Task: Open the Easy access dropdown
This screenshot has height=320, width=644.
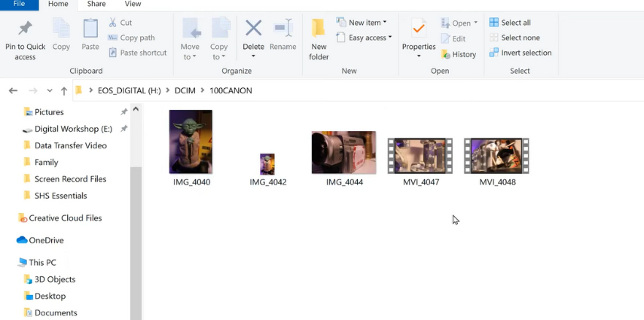Action: (364, 38)
